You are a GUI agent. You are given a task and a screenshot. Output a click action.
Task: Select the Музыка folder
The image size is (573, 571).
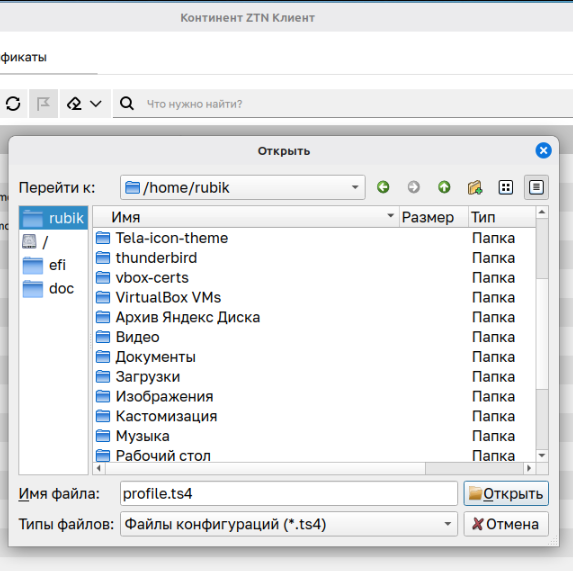[143, 436]
